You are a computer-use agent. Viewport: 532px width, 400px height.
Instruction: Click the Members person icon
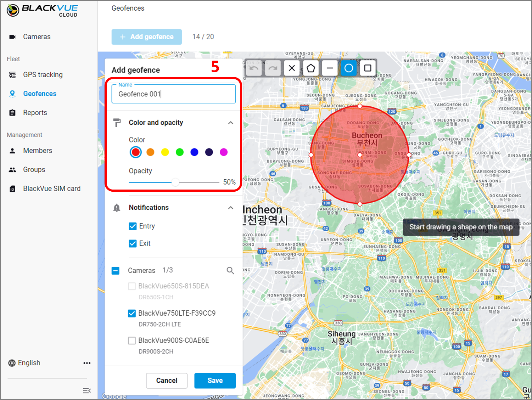(12, 151)
